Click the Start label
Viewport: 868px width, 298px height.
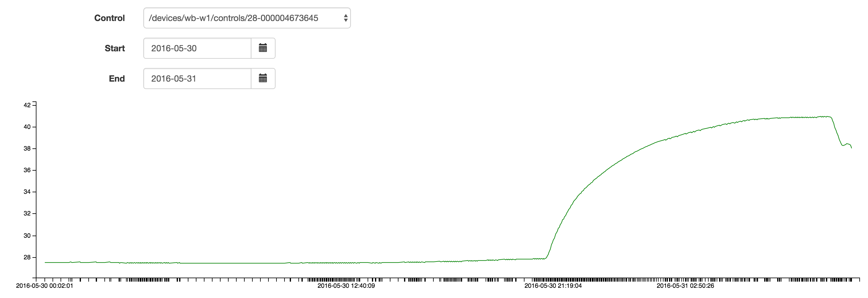coord(115,49)
